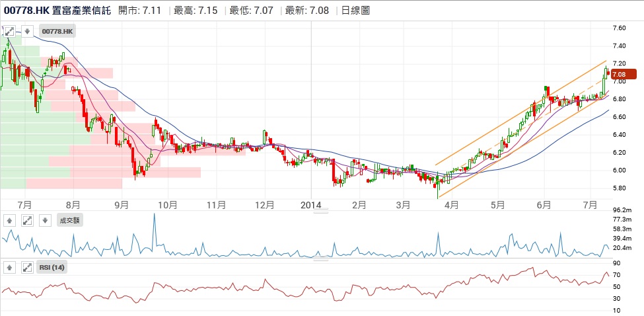Click the 2014 year label on time axis
The height and width of the screenshot is (316, 644).
(x=310, y=205)
